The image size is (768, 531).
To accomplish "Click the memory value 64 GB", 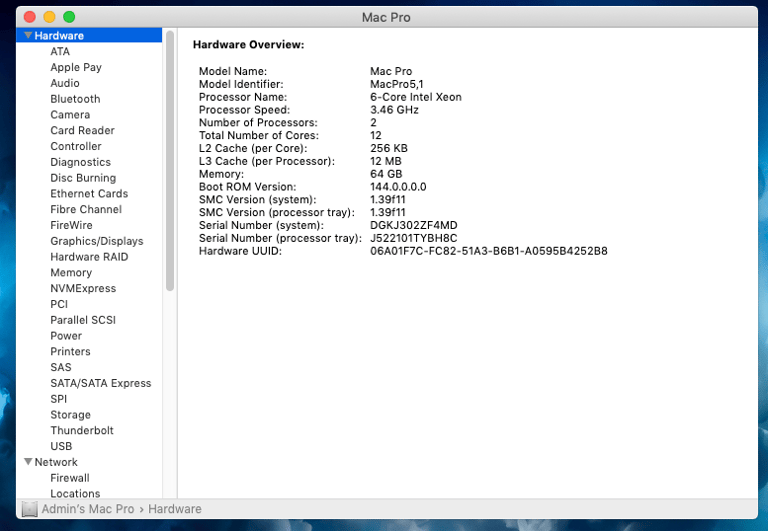I will click(386, 174).
